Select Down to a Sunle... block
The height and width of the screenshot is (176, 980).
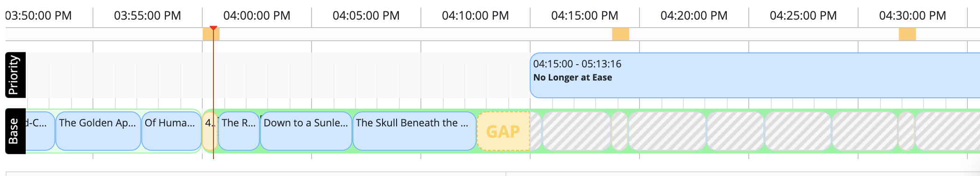[306, 131]
